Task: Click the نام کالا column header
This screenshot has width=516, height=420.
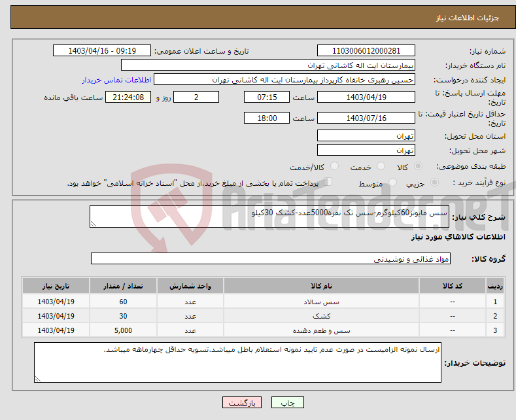Action: coord(322,286)
